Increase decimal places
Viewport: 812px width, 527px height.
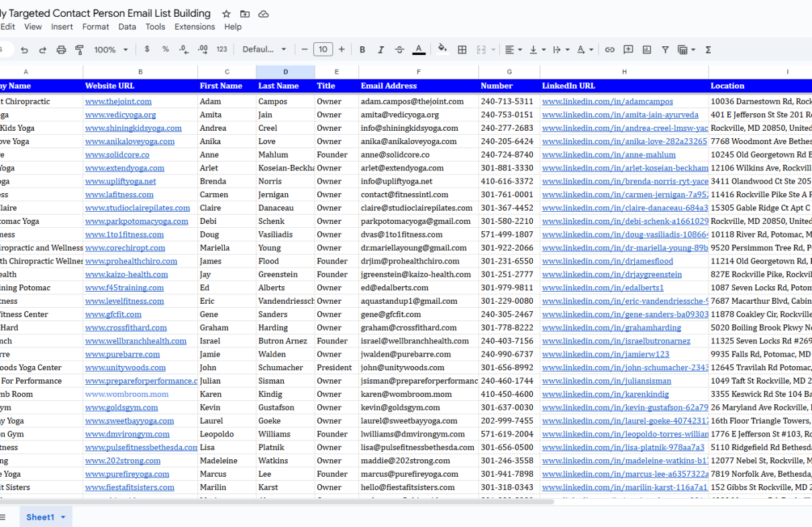point(203,49)
